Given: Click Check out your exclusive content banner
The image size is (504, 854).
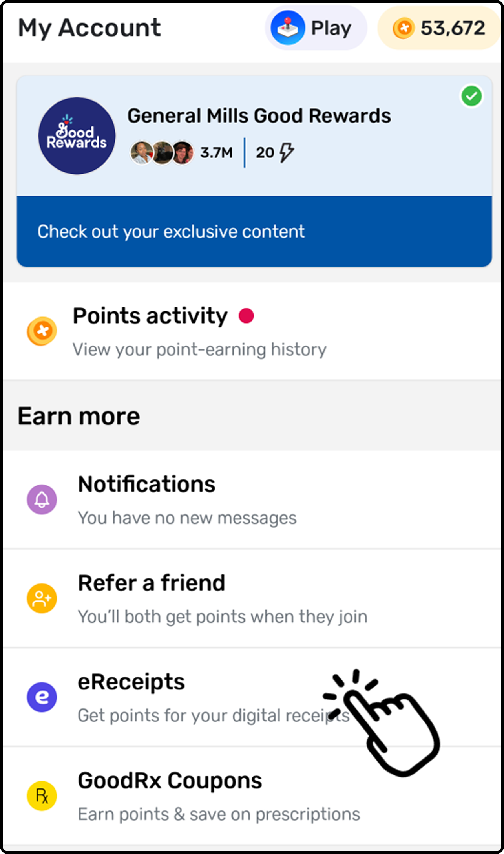Looking at the screenshot, I should 254,232.
